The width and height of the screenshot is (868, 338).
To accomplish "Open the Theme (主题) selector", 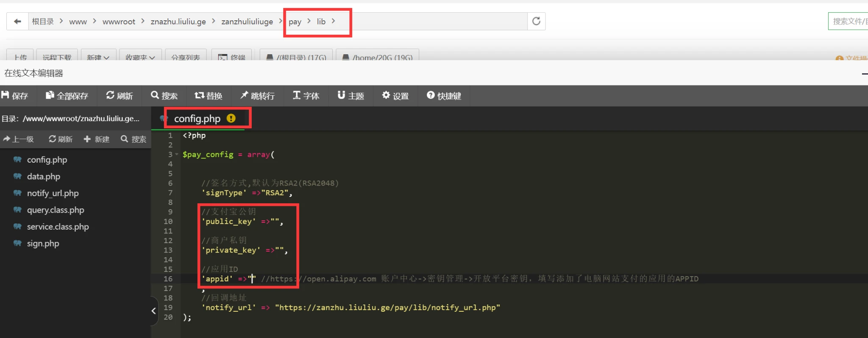I will point(351,96).
